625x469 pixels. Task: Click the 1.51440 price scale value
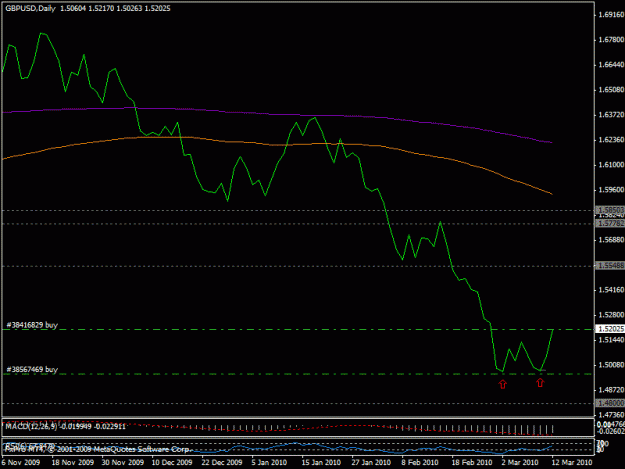point(611,340)
